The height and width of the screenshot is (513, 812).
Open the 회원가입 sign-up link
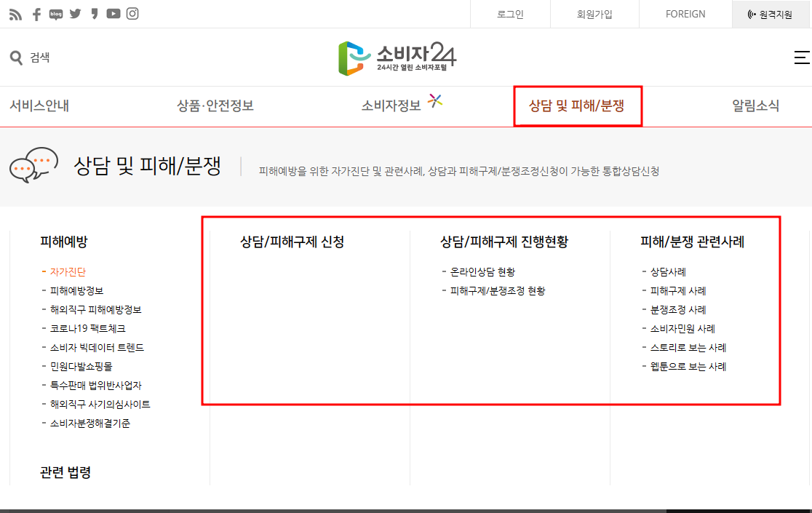pyautogui.click(x=594, y=13)
